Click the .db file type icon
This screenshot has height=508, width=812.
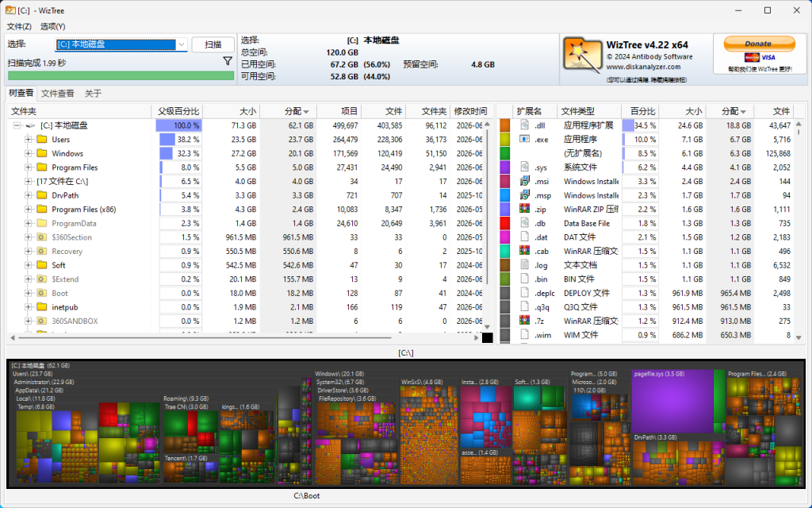click(525, 223)
